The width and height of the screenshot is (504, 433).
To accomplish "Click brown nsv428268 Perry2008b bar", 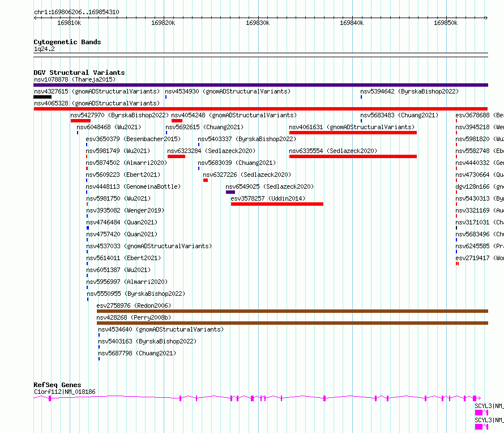I will coord(293,323).
